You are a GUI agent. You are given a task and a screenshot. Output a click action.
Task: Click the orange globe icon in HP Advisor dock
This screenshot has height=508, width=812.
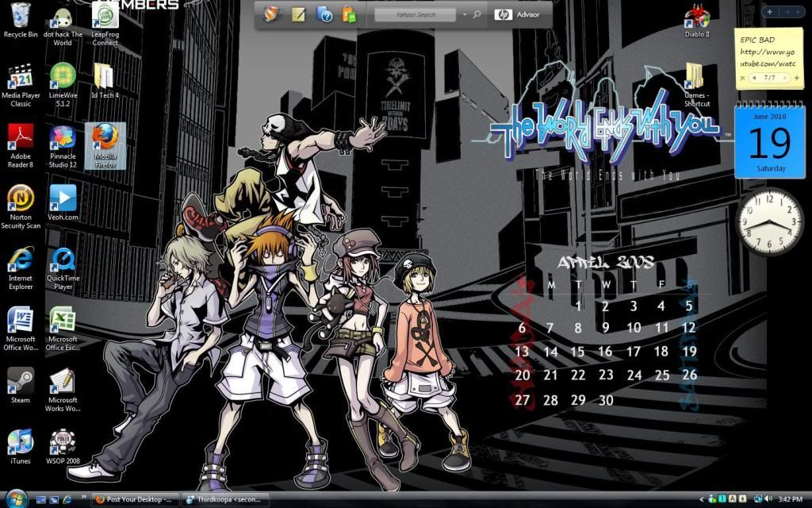click(270, 14)
